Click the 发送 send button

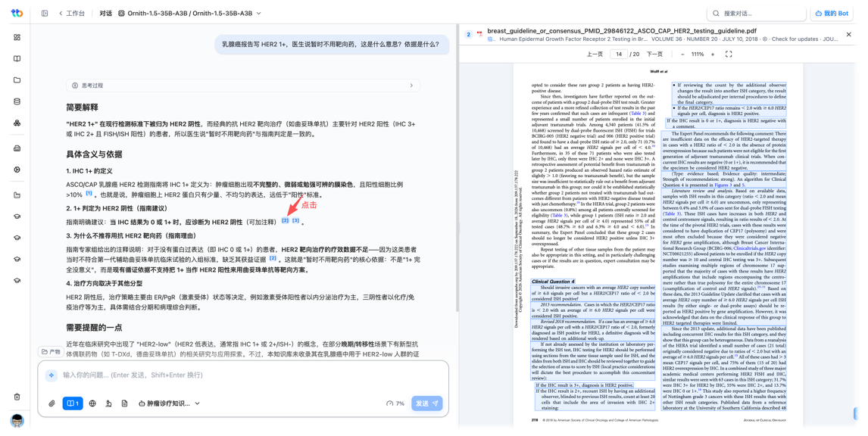click(x=426, y=403)
